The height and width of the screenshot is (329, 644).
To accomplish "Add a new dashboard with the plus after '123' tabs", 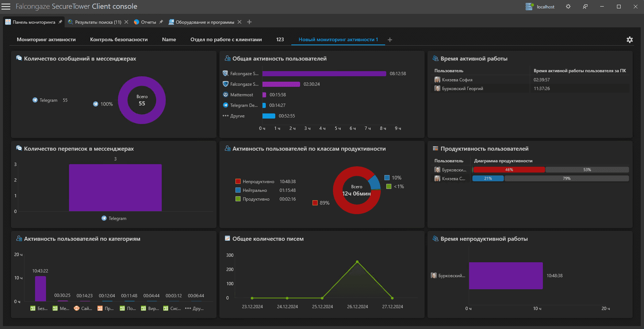I will 390,40.
